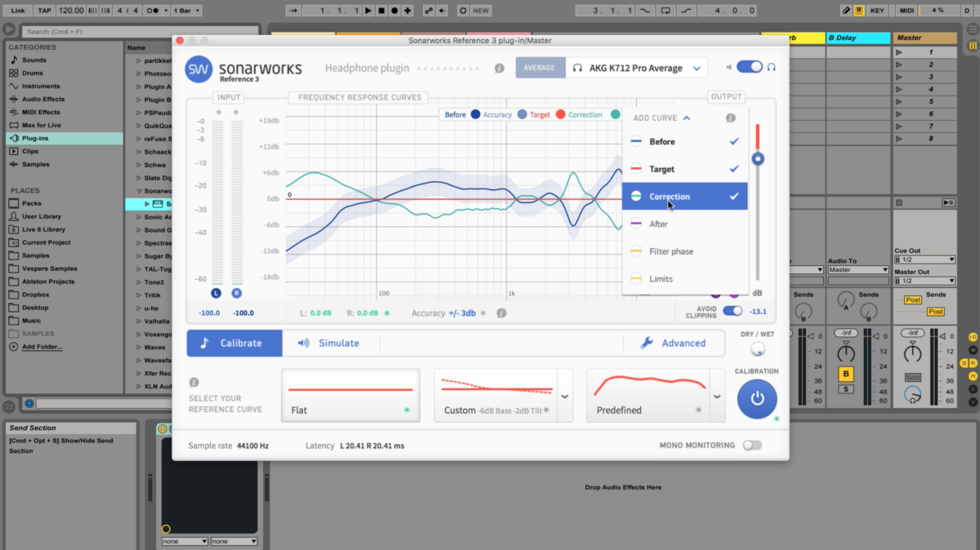Enable the Limits curve

(x=684, y=279)
